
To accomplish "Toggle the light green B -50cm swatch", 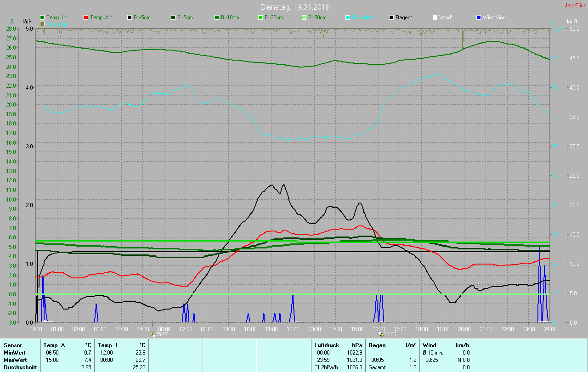I will pyautogui.click(x=304, y=17).
